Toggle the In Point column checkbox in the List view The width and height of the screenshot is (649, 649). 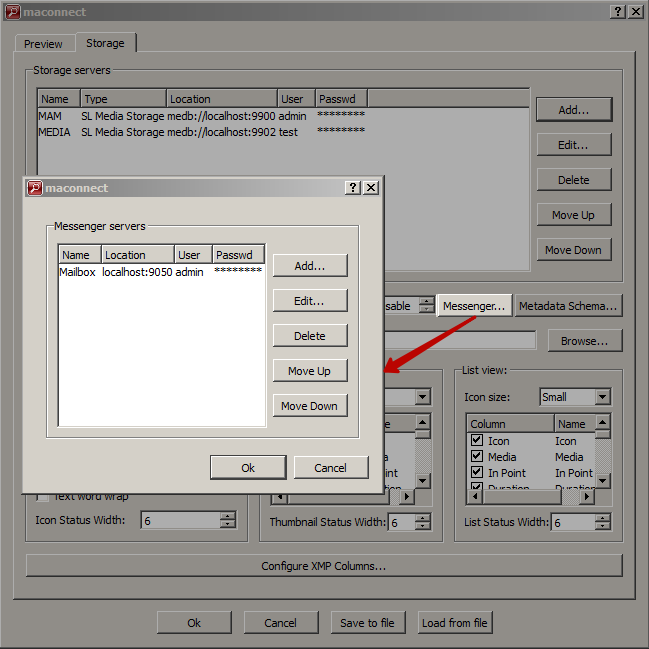(477, 472)
